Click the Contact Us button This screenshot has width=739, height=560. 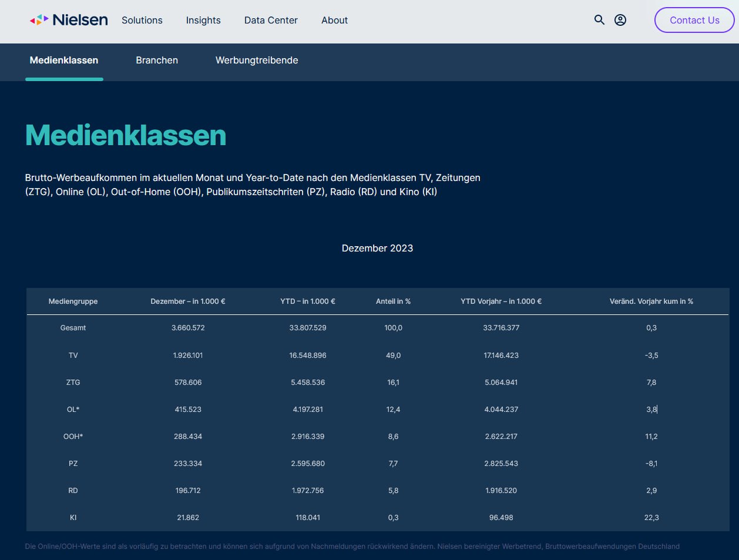[694, 20]
